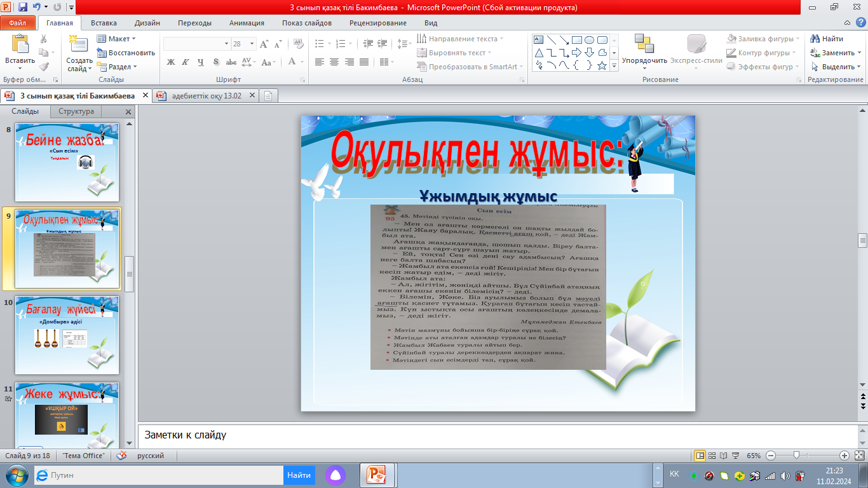The width and height of the screenshot is (868, 488).
Task: Switch to Slide Sorter view
Action: pos(712,456)
